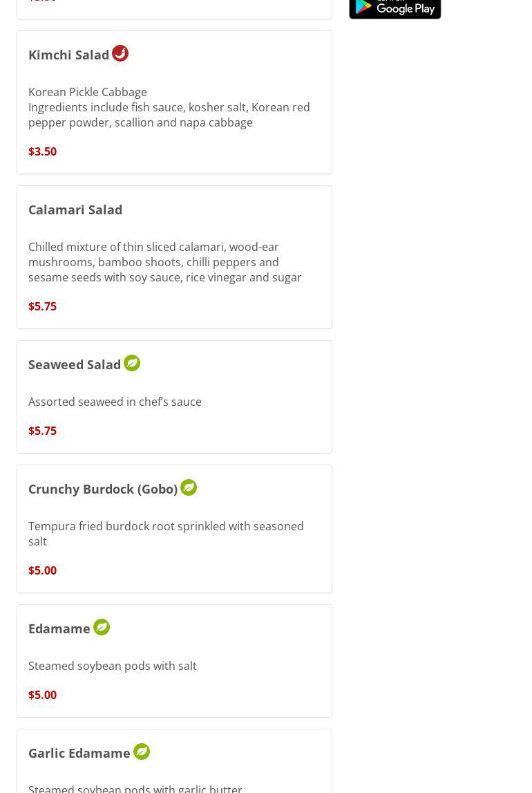Click the $5.75 price under Seaweed Salad
This screenshot has height=793, width=532.
pyautogui.click(x=43, y=431)
